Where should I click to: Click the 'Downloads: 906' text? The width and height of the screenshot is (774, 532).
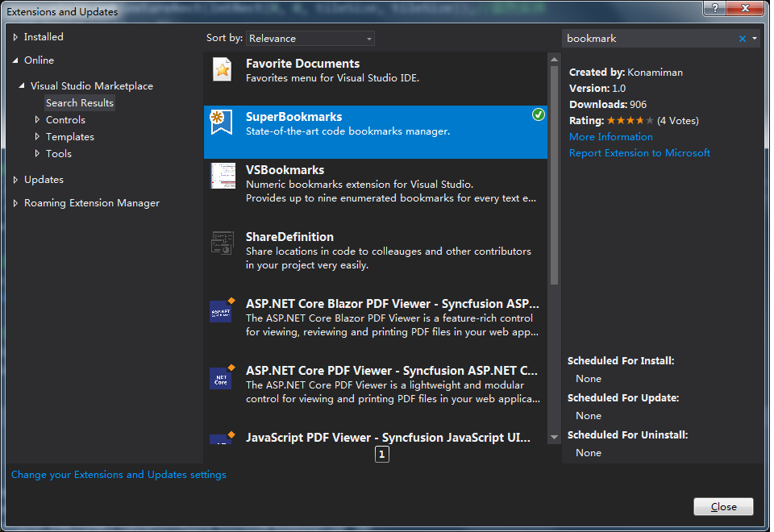pyautogui.click(x=608, y=105)
